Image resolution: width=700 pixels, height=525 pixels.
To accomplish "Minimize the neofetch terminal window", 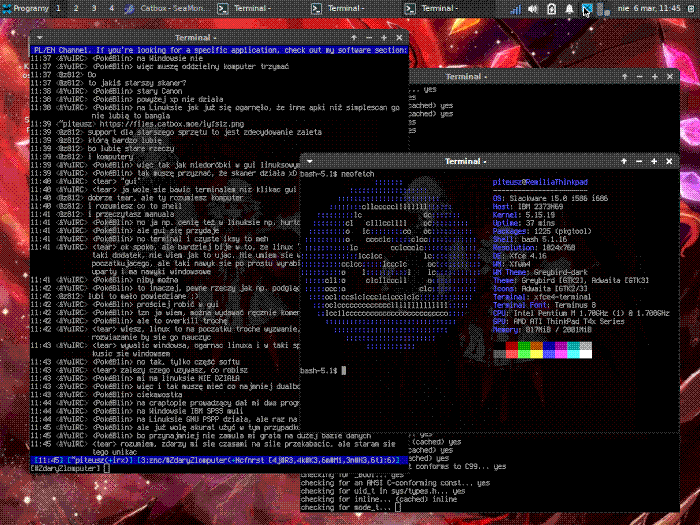I will pos(639,161).
